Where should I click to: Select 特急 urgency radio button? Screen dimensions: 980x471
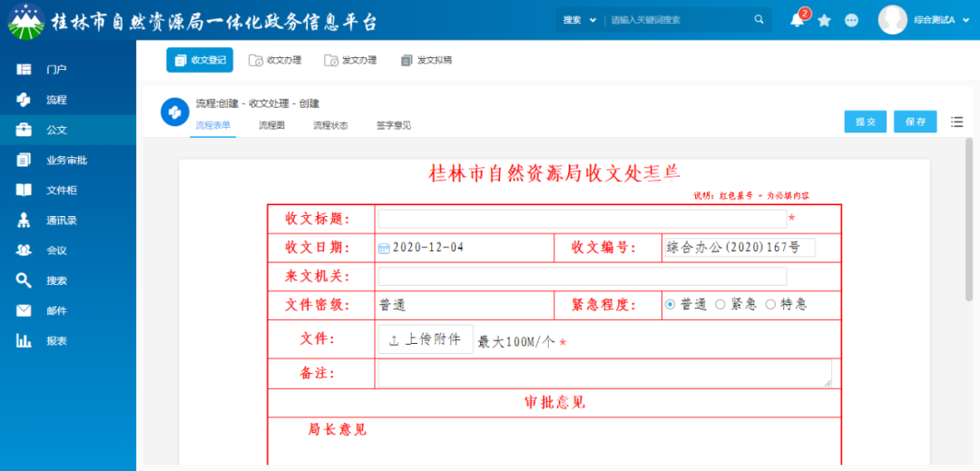pos(770,305)
